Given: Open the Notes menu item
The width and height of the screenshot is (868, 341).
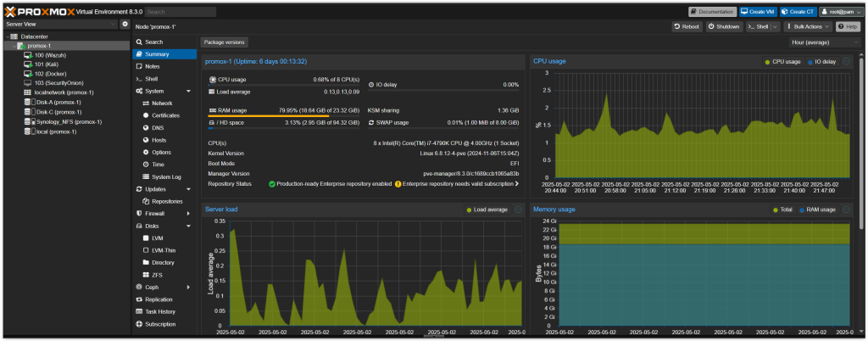Looking at the screenshot, I should pyautogui.click(x=164, y=66).
